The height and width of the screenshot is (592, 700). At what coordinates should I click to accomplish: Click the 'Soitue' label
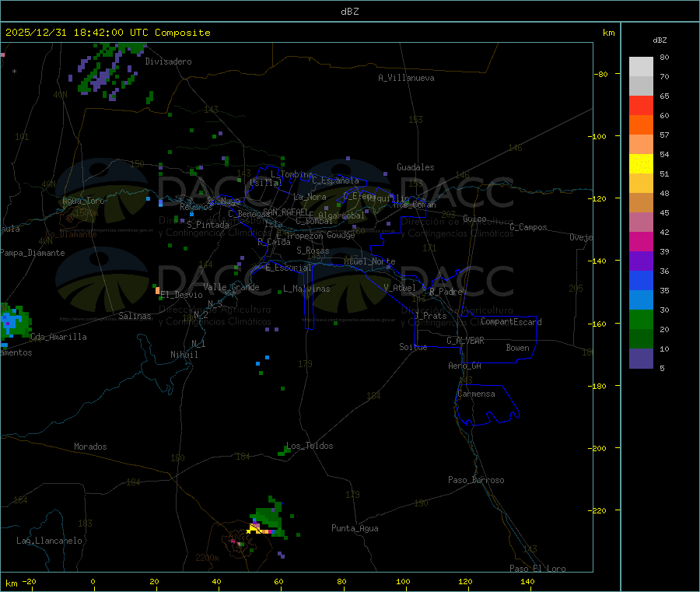click(414, 347)
